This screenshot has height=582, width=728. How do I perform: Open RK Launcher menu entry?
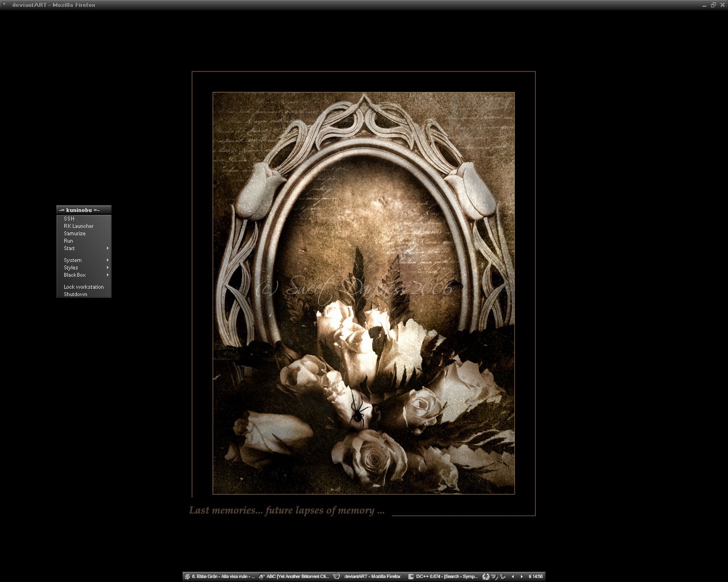[84, 226]
